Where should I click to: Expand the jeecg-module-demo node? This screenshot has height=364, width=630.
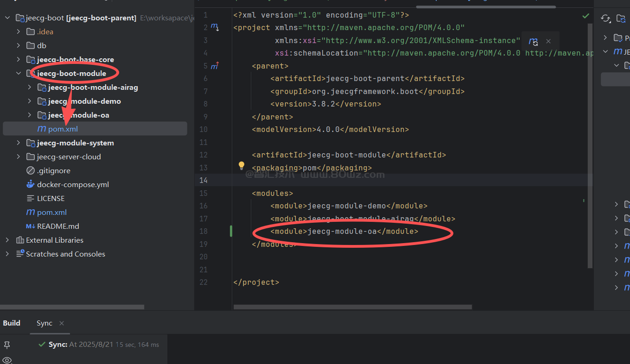[x=30, y=101]
